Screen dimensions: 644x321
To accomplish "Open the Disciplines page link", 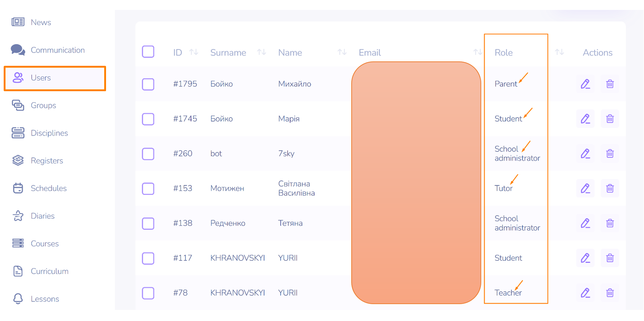I will [x=49, y=133].
